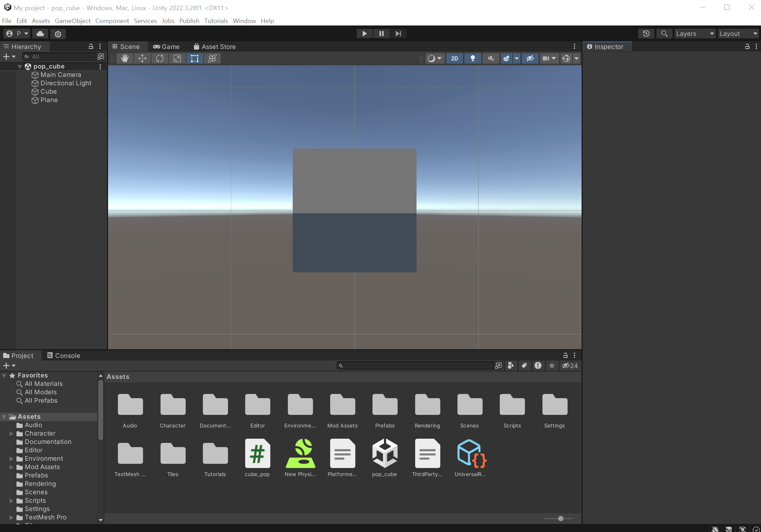Toggle scene effects (skybox, fog)

tap(506, 58)
